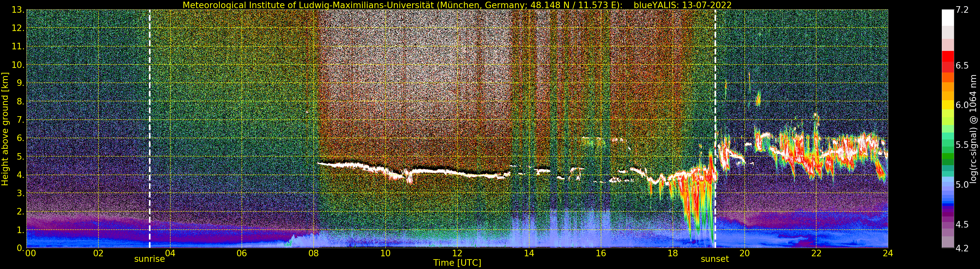Click the height tick label '12.'
The width and height of the screenshot is (980, 269).
[18, 28]
